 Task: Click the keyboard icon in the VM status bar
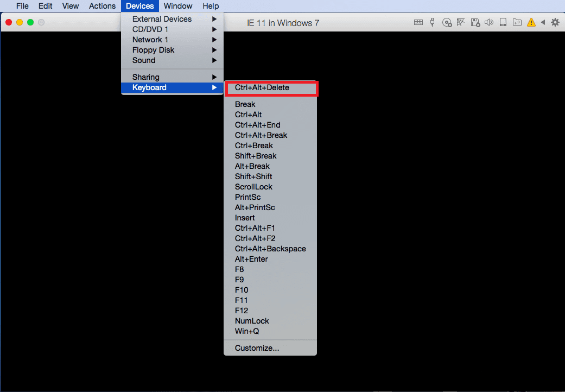tap(418, 22)
